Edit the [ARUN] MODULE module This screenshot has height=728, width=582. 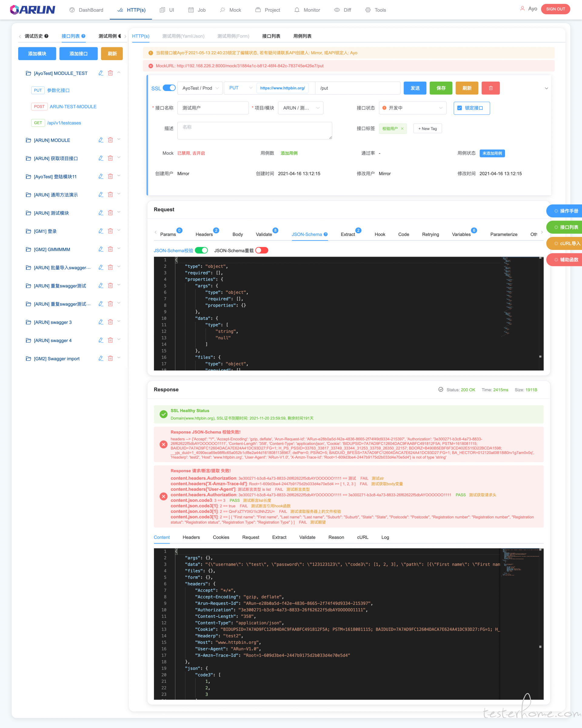point(101,140)
